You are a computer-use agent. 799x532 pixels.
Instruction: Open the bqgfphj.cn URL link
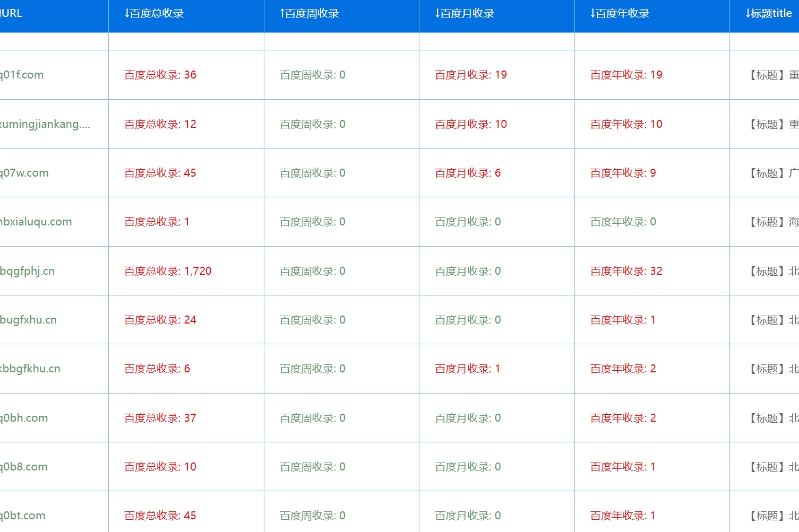coord(28,271)
